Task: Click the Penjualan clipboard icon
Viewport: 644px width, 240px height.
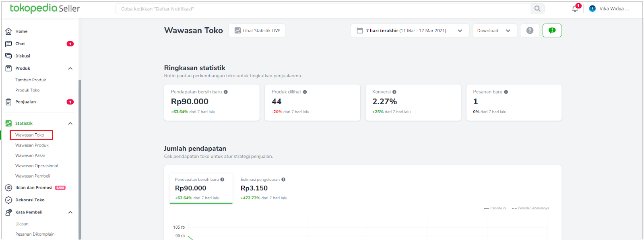Action: point(8,102)
